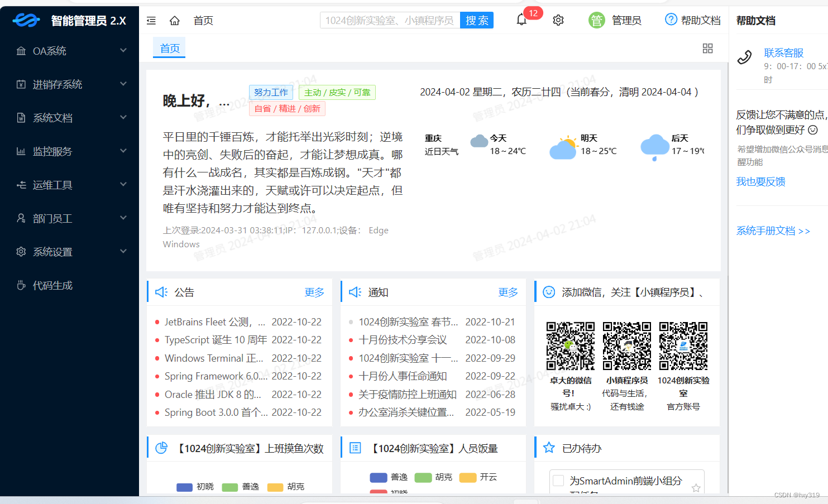Screen dimensions: 828x504
Task: Click the red 12 notification badge
Action: point(533,13)
